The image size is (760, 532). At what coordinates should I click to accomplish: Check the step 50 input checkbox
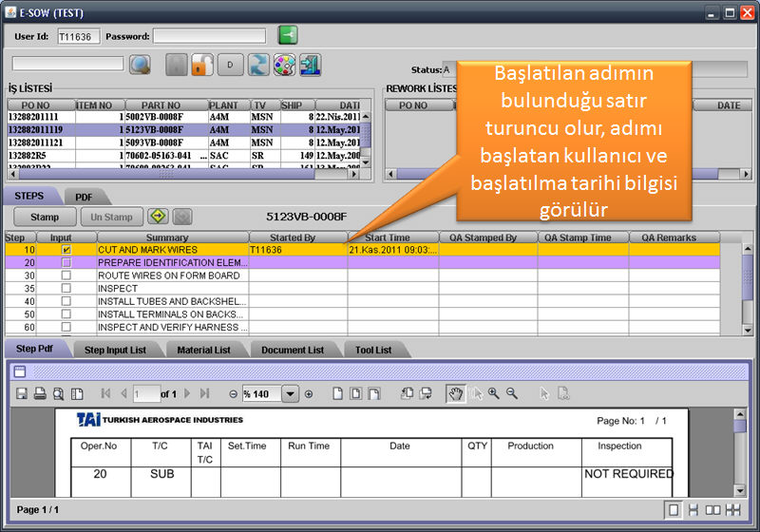[x=66, y=313]
